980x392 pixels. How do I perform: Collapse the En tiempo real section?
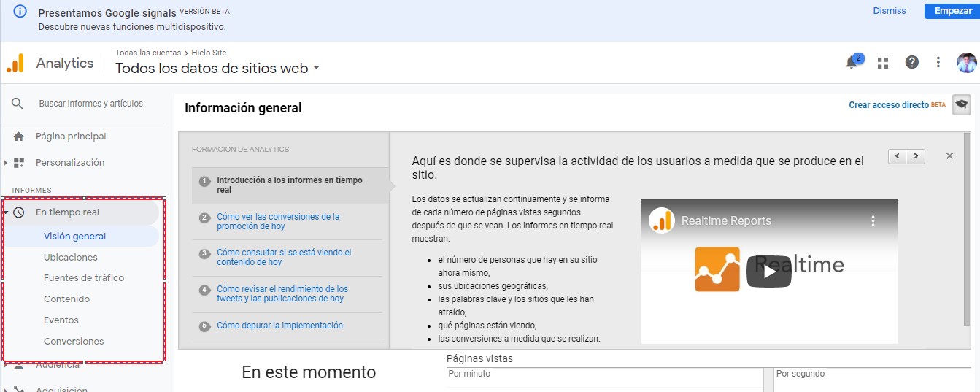pyautogui.click(x=7, y=212)
